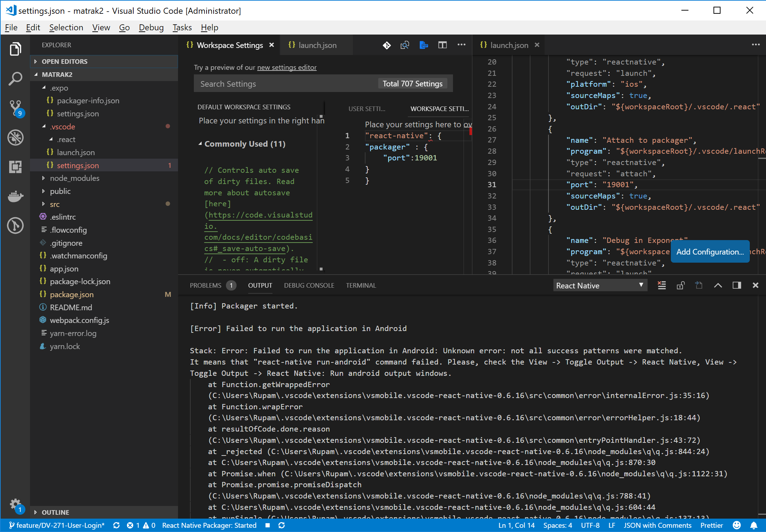The width and height of the screenshot is (766, 532).
Task: Click the Git compare icon in the editor toolbar
Action: [x=387, y=45]
